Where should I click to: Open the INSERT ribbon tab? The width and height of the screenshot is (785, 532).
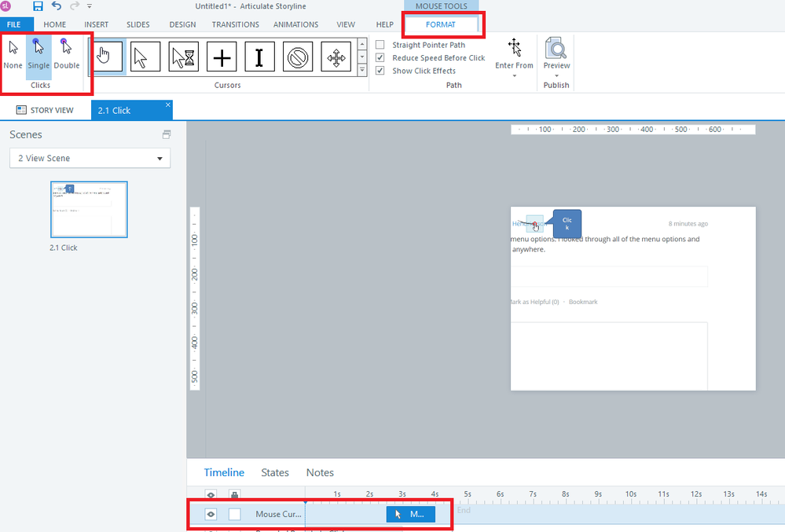coord(96,24)
